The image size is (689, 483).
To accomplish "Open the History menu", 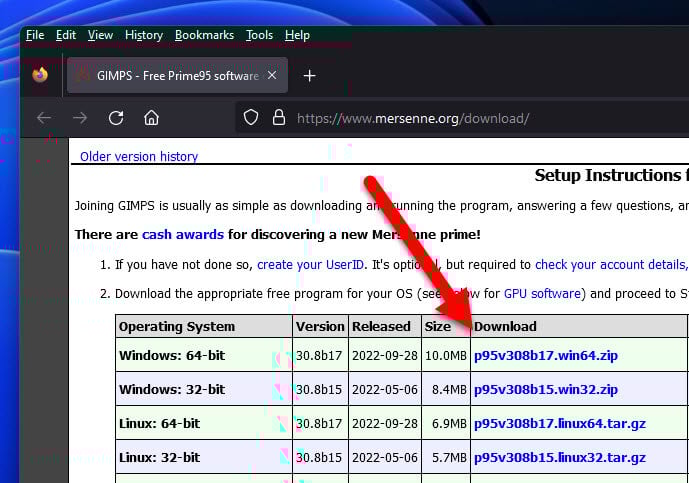I will pyautogui.click(x=144, y=35).
